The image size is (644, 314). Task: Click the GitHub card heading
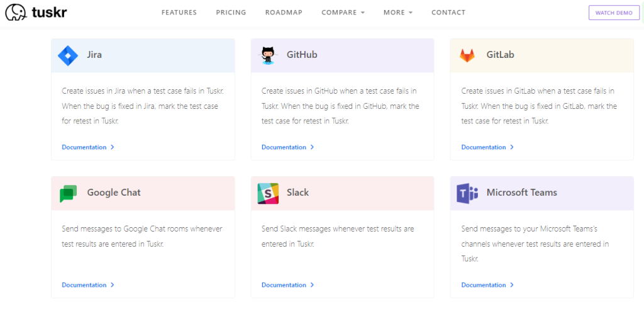[x=302, y=55]
